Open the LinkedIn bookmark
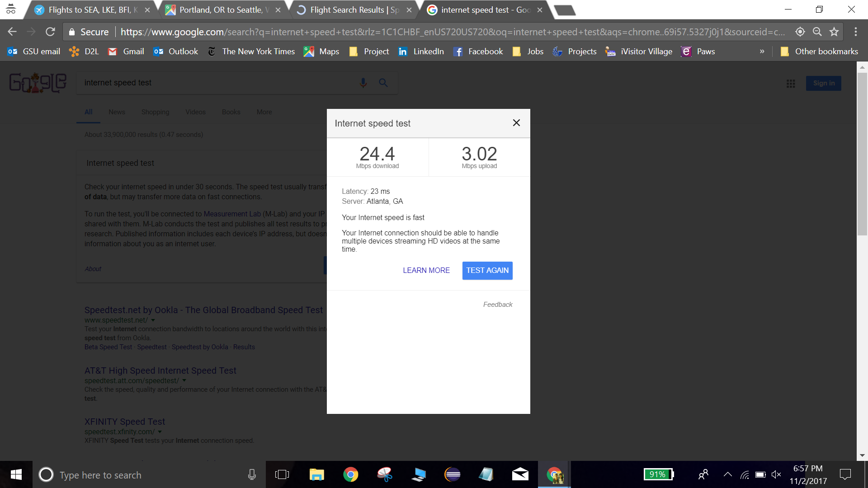Viewport: 868px width, 488px height. tap(421, 52)
